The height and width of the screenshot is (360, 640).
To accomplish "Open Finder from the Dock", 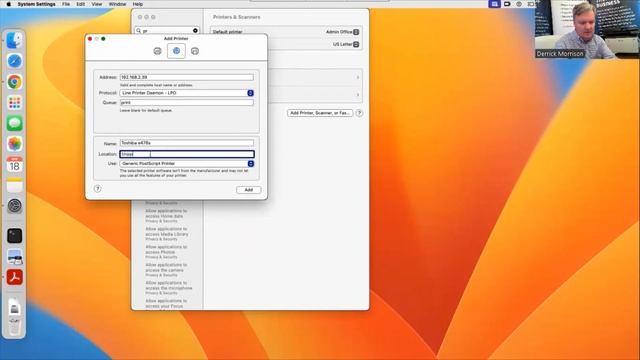I will click(14, 40).
